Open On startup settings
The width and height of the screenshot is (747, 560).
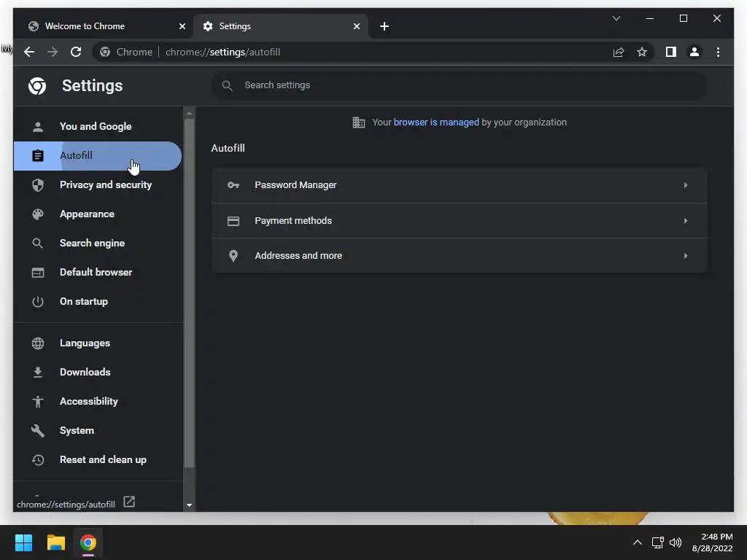[x=97, y=301]
